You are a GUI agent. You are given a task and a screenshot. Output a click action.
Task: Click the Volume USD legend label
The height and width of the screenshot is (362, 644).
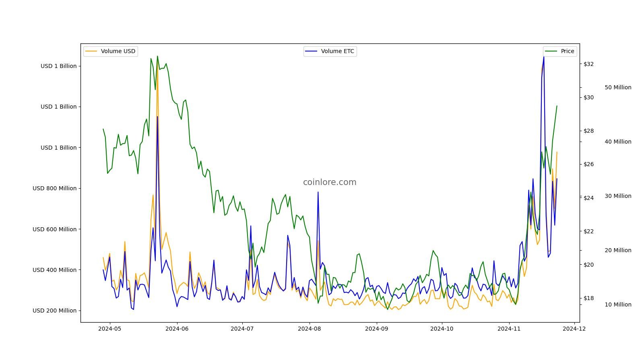tap(118, 51)
